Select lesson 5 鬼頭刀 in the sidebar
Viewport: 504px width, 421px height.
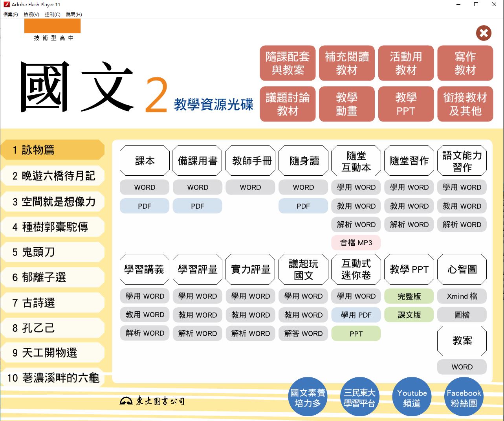pyautogui.click(x=53, y=252)
